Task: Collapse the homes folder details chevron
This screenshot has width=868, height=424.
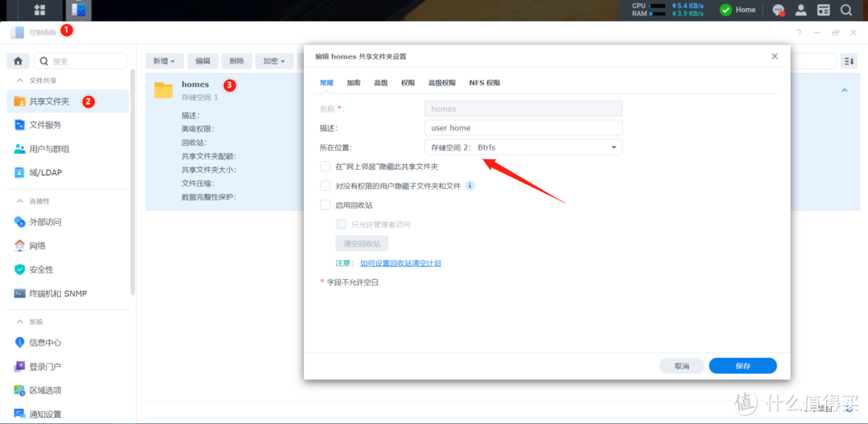Action: [845, 90]
